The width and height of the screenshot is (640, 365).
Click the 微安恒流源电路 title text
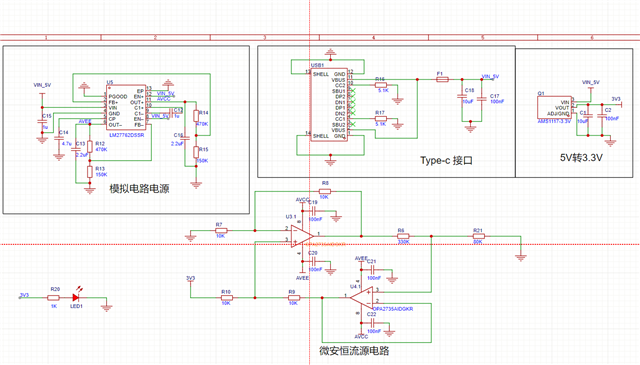354,351
